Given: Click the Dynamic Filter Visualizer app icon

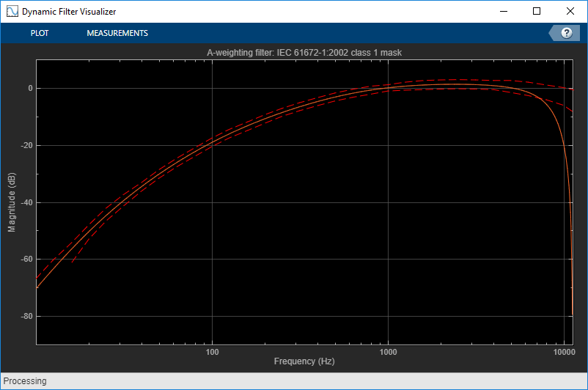Looking at the screenshot, I should [x=12, y=11].
